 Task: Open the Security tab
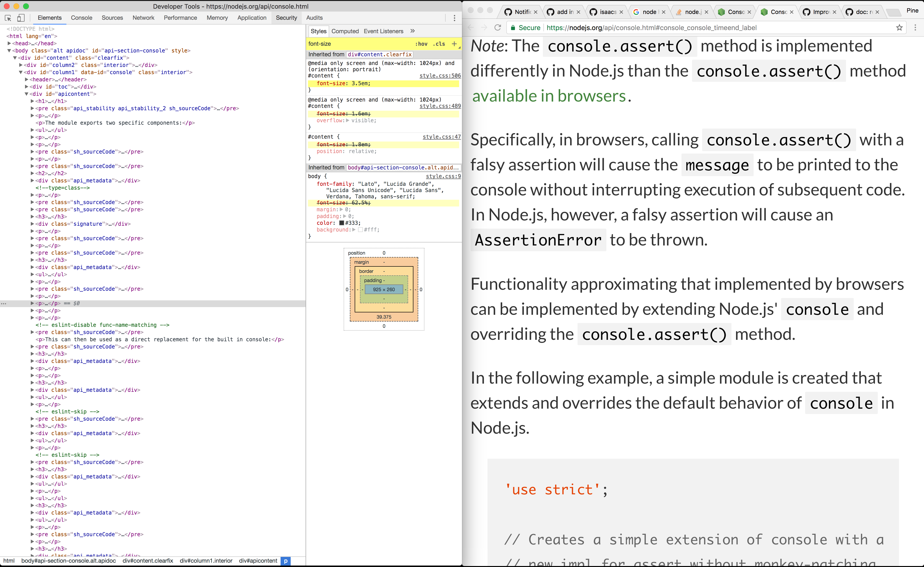(286, 18)
